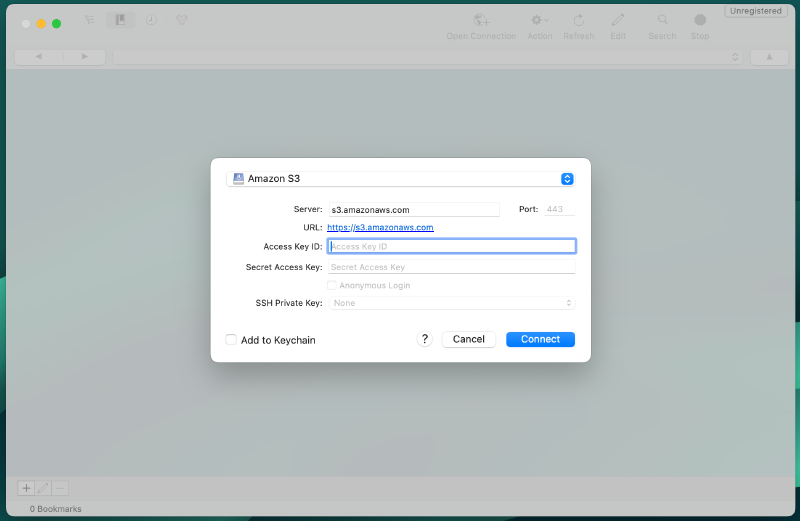Click the Refresh toolbar icon
This screenshot has width=800, height=521.
coord(578,21)
